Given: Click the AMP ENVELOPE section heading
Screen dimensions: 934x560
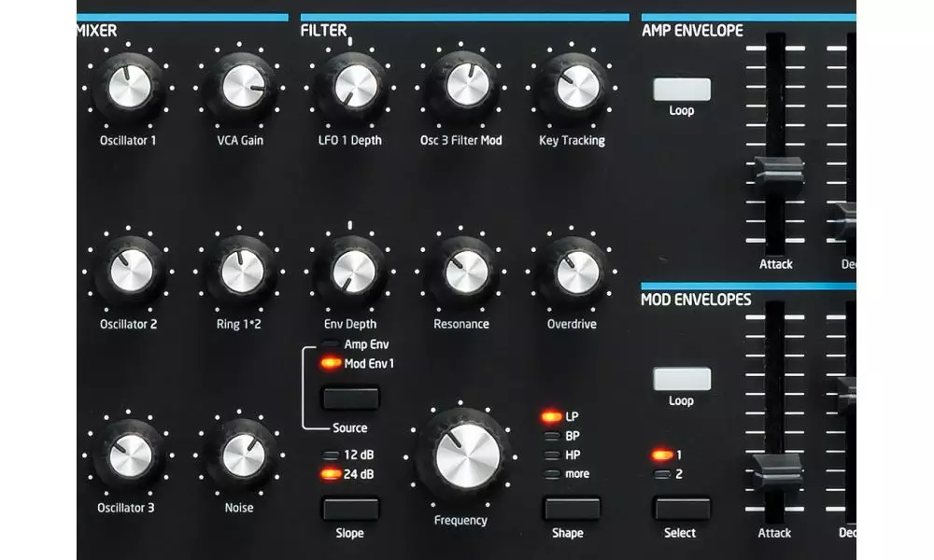Looking at the screenshot, I should pos(692,31).
